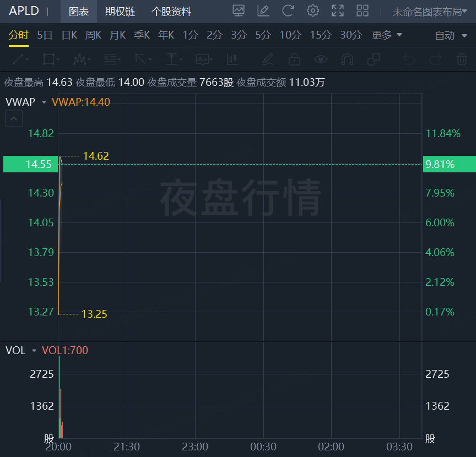The height and width of the screenshot is (457, 476).
Task: Select the rectangle shape tool
Action: click(51, 59)
